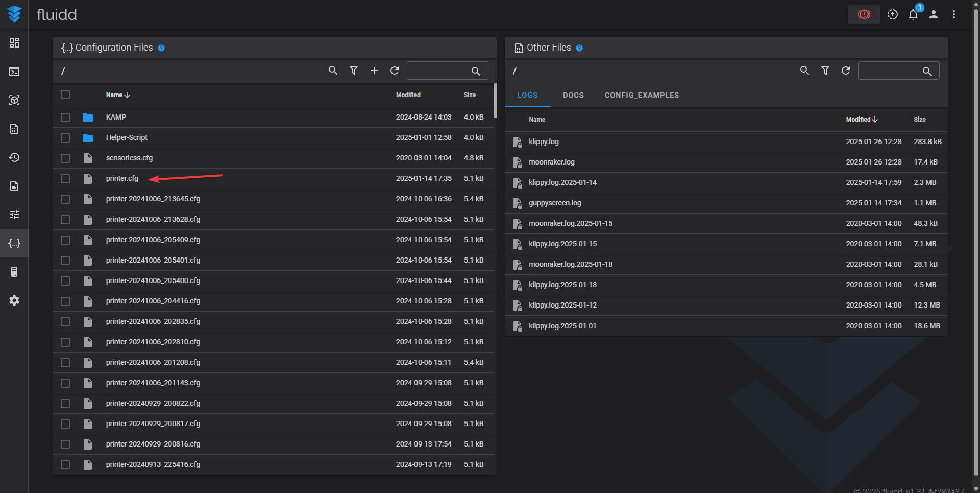
Task: Sort Other Files by Name header
Action: (x=537, y=120)
